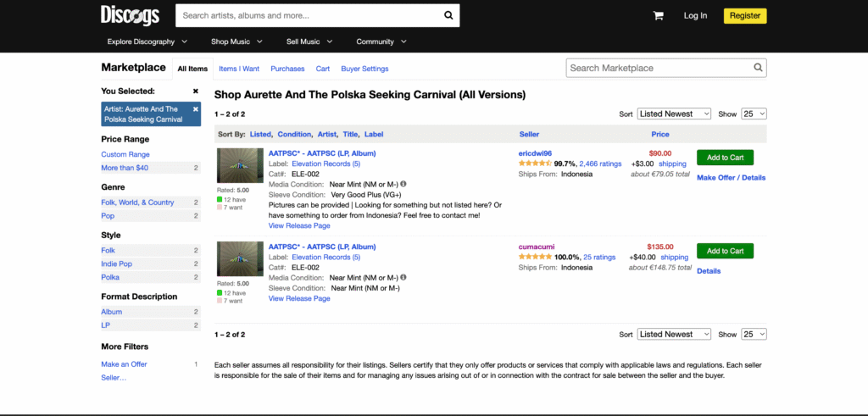The width and height of the screenshot is (868, 416).
Task: Click the Search Marketplace input field
Action: (659, 68)
